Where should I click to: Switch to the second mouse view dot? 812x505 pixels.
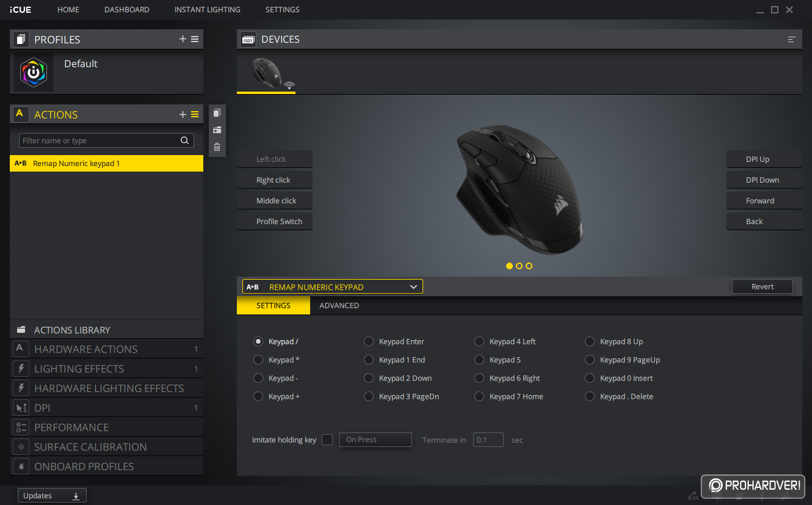tap(519, 266)
